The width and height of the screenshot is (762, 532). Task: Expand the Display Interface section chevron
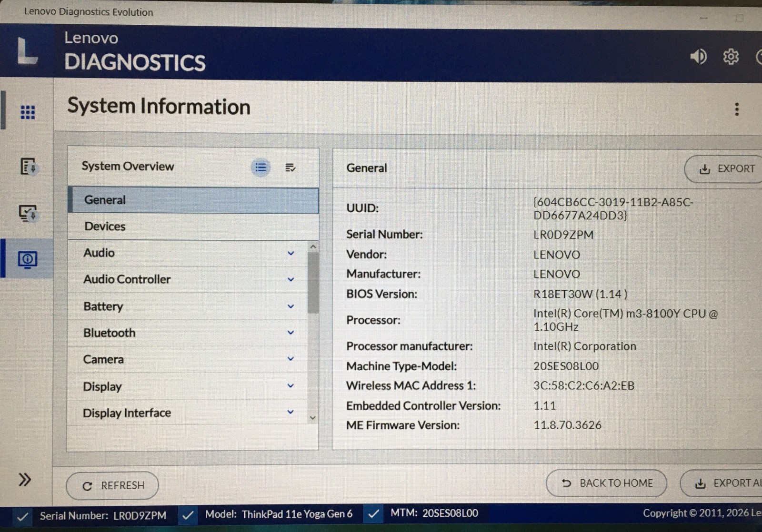click(291, 412)
